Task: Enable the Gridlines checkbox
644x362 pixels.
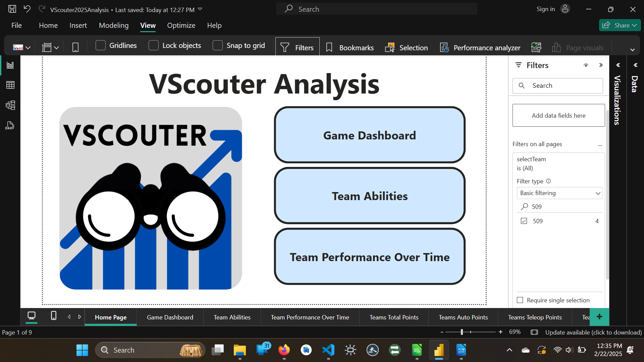Action: tap(101, 45)
